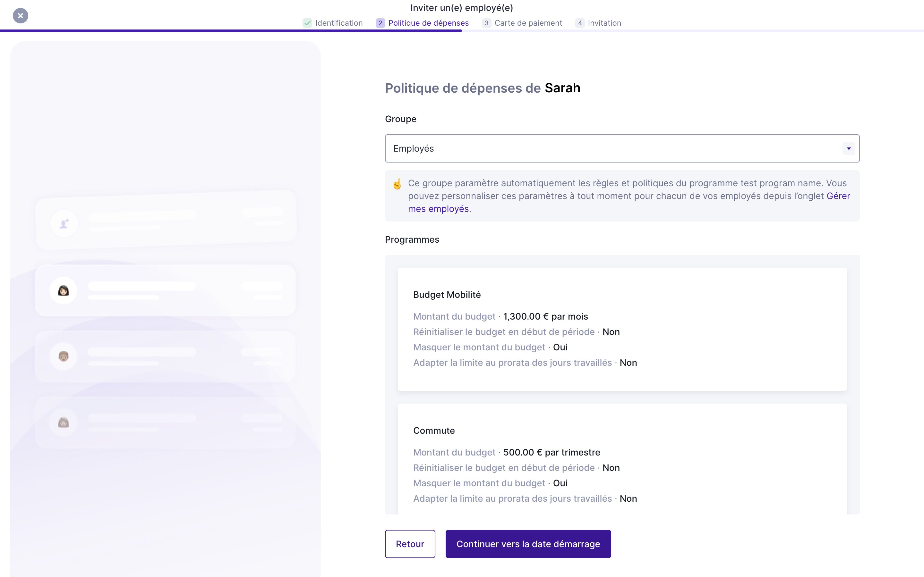Screen dimensions: 924x577
Task: Click the brown-haired man avatar
Action: click(x=64, y=356)
